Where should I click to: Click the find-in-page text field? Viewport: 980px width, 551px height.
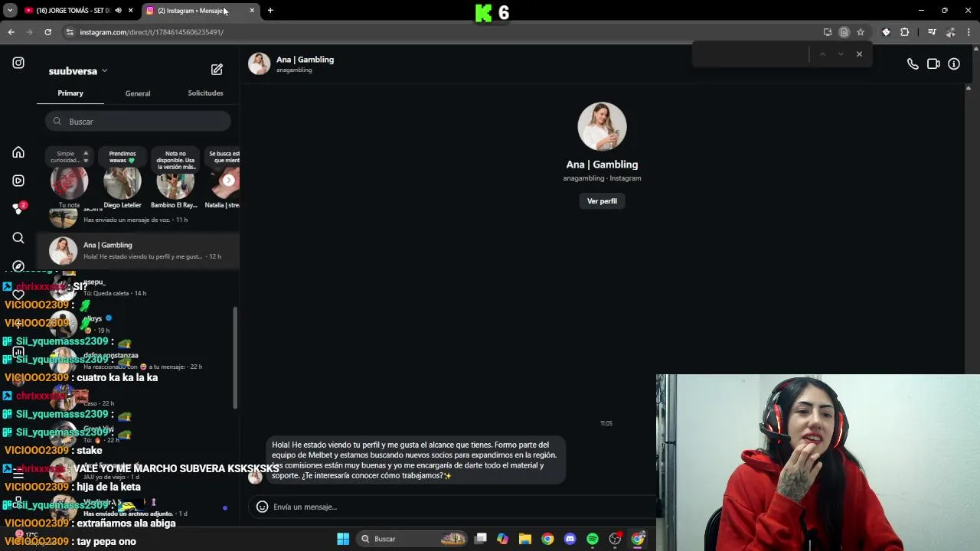(752, 54)
